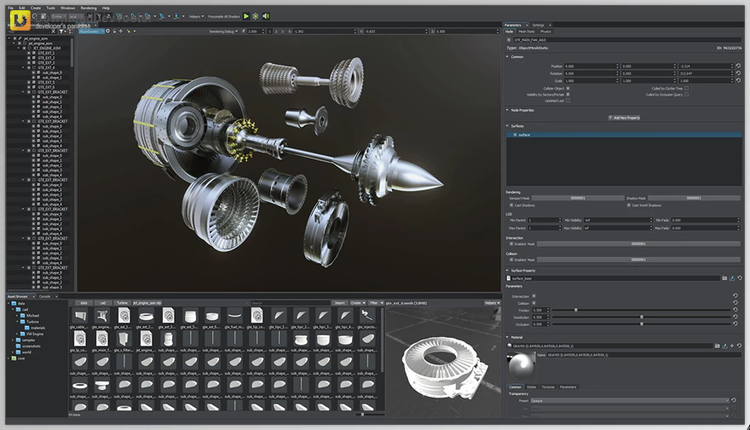Viewport: 750px width, 430px height.
Task: Select the core folder icon in asset tree
Action: 14,358
